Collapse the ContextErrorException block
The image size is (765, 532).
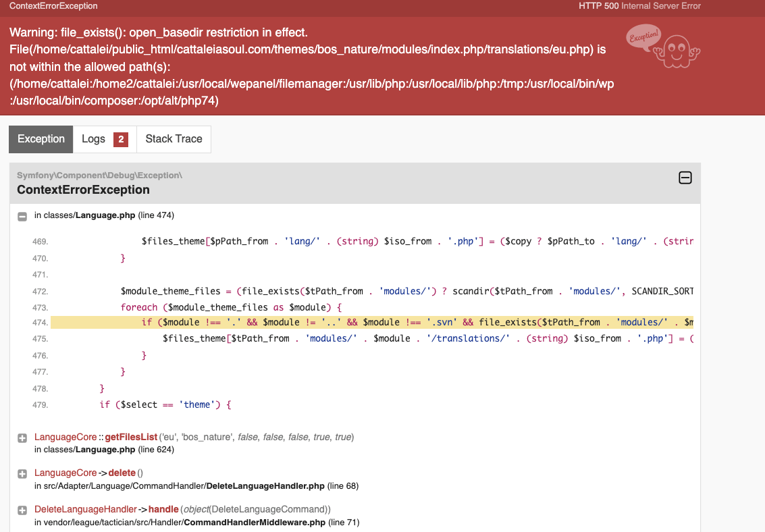685,178
